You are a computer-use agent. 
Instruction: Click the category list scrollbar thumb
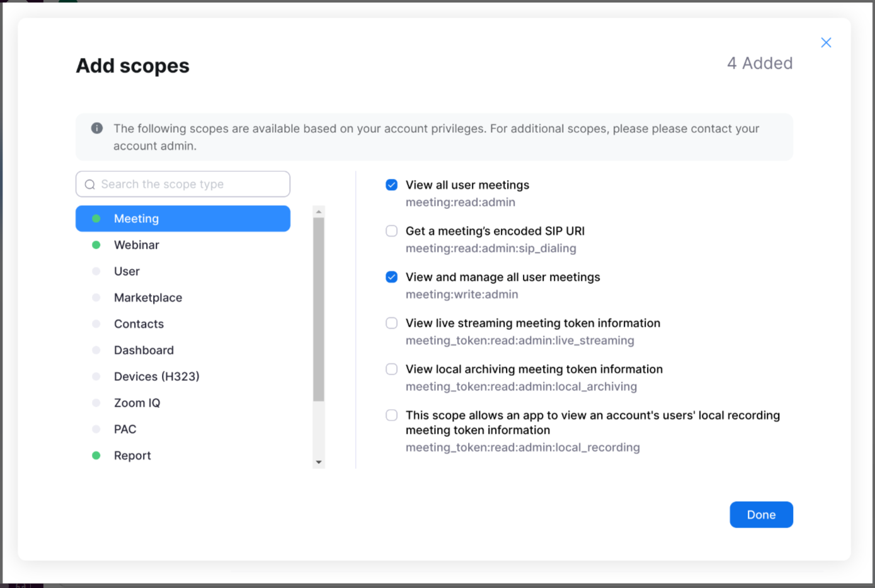point(319,310)
